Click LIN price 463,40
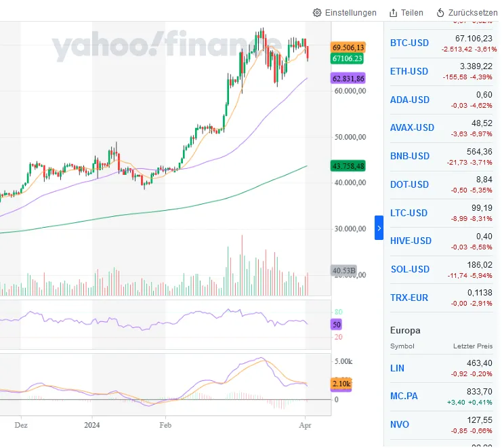The height and width of the screenshot is (448, 502). (480, 363)
